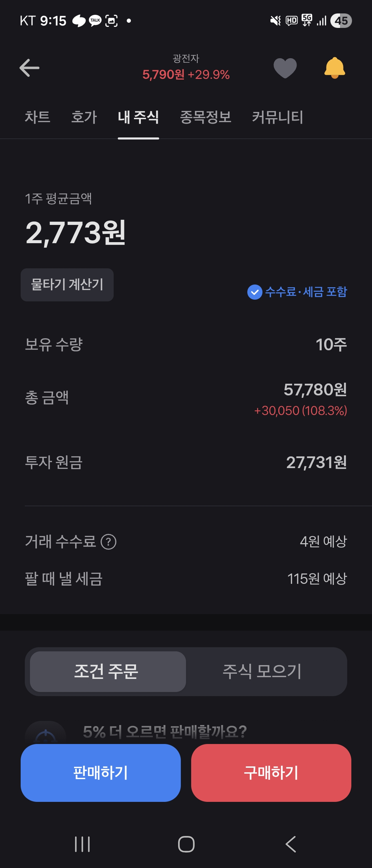Tap the Android home button icon
Image resolution: width=372 pixels, height=868 pixels.
click(186, 844)
